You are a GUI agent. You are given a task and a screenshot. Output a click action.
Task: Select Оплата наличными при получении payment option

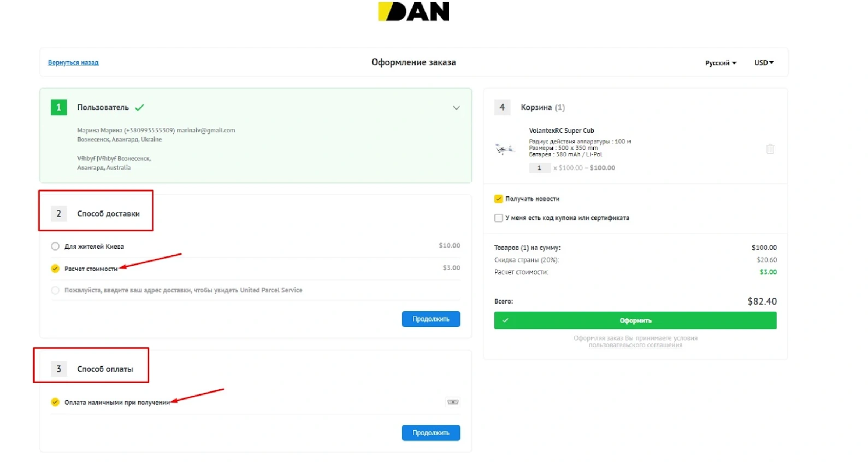click(55, 402)
